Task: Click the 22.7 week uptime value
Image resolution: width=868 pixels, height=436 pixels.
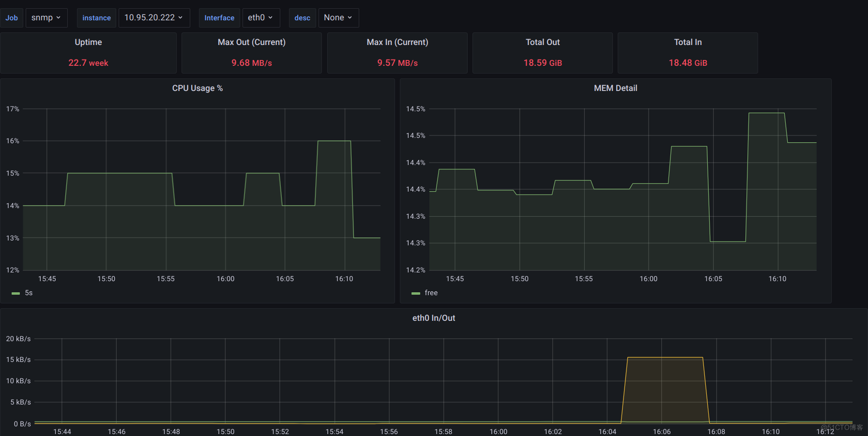Action: tap(88, 63)
